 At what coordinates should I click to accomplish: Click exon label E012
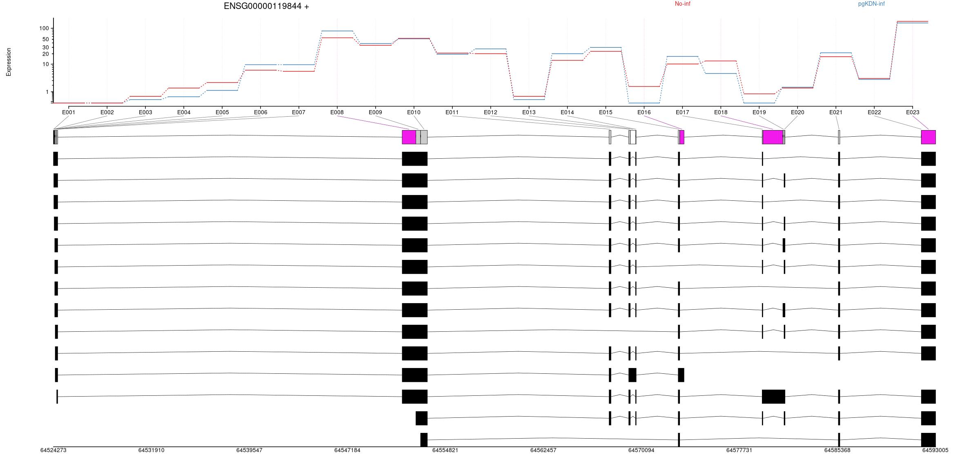click(x=490, y=112)
